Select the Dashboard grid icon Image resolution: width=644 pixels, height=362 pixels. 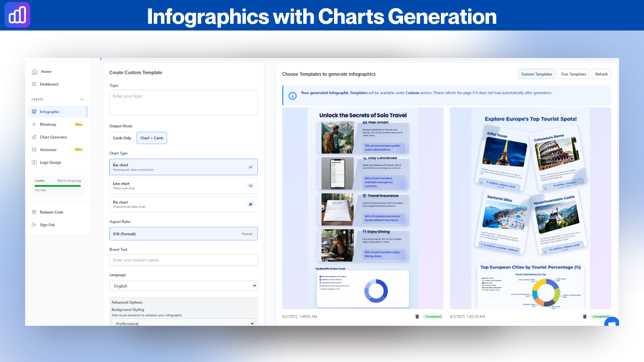click(34, 84)
